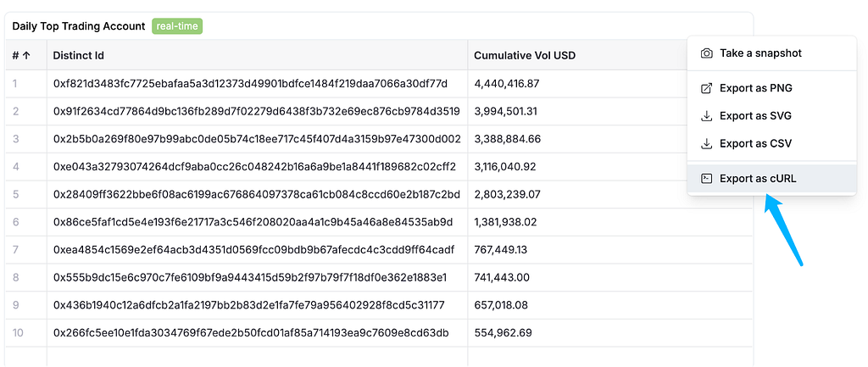Click the 554,962.69 volume cell in row 10
This screenshot has height=367, width=868.
point(504,333)
